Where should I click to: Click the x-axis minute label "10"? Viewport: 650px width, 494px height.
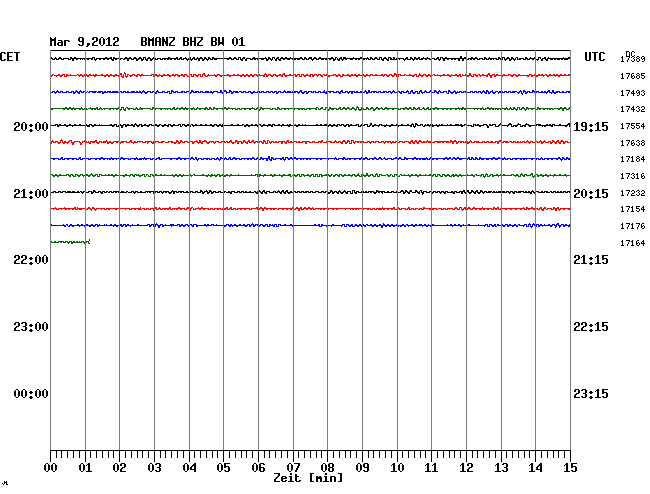point(397,468)
